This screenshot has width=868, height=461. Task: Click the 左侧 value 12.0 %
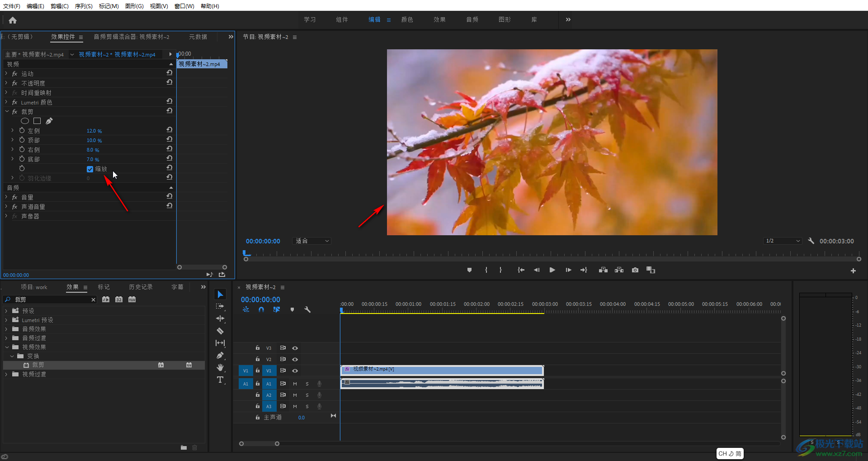tap(94, 131)
